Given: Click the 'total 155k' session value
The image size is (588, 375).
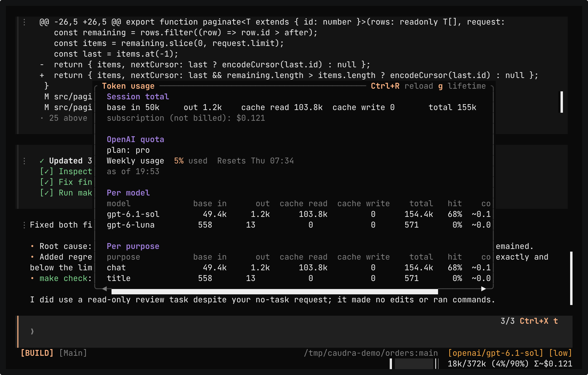Looking at the screenshot, I should pyautogui.click(x=452, y=107).
